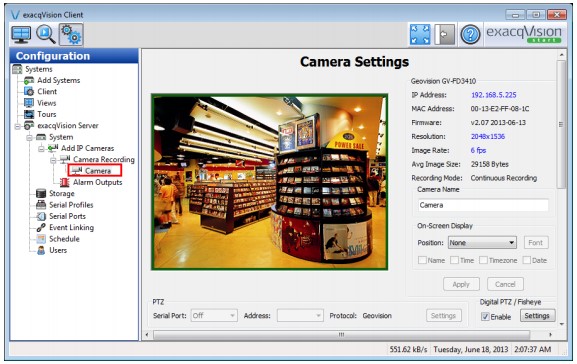Click the Users person icon
Viewport: 577px width, 364px height.
pyautogui.click(x=41, y=250)
